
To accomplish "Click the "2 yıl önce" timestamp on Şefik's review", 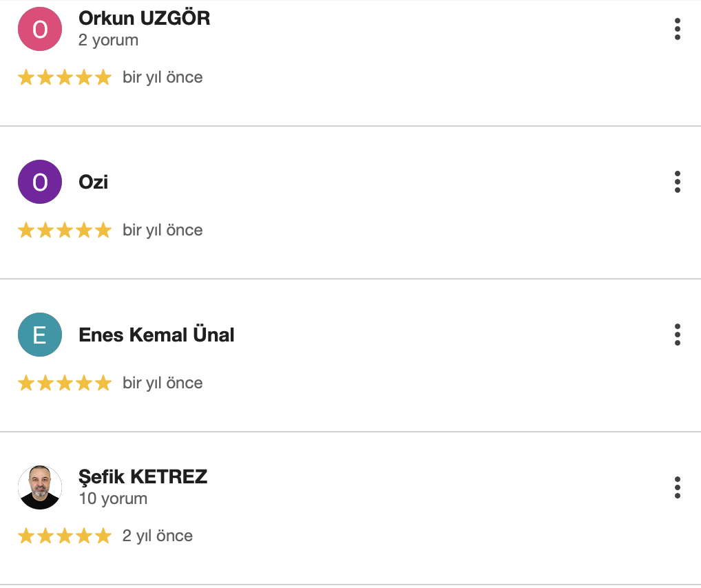I will 158,536.
